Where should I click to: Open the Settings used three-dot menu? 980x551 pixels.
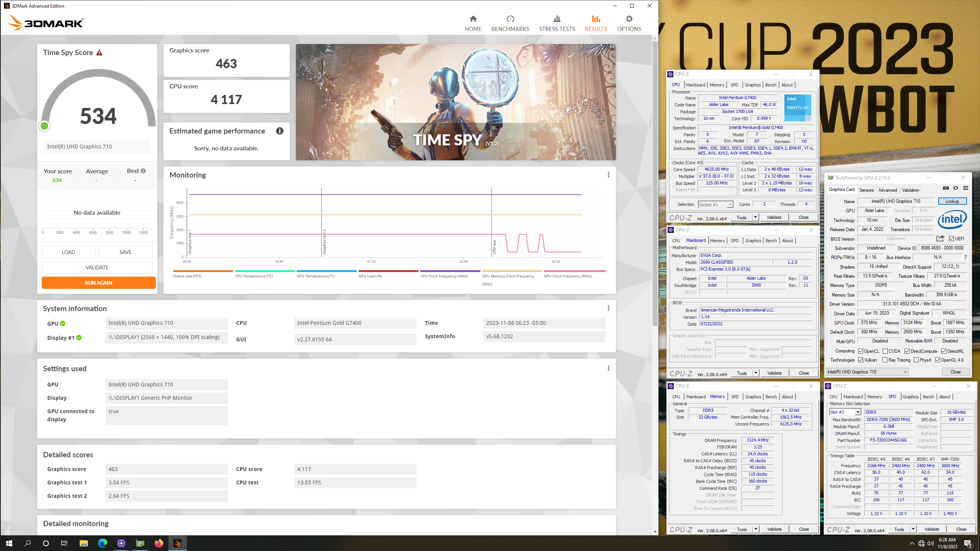pos(608,368)
